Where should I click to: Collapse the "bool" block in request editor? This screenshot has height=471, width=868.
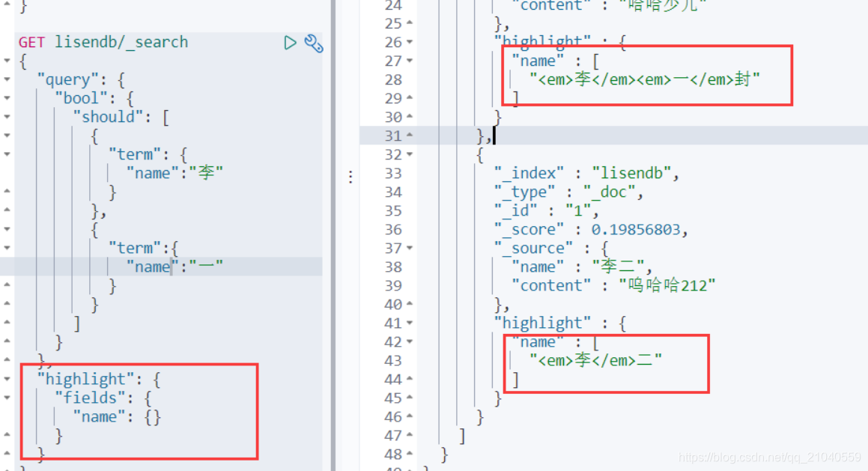pos(7,99)
